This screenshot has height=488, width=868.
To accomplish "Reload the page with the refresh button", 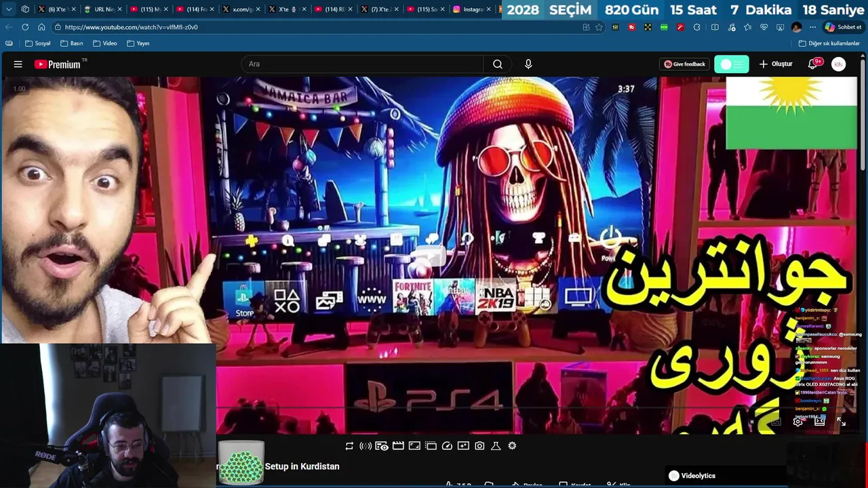I will (25, 27).
